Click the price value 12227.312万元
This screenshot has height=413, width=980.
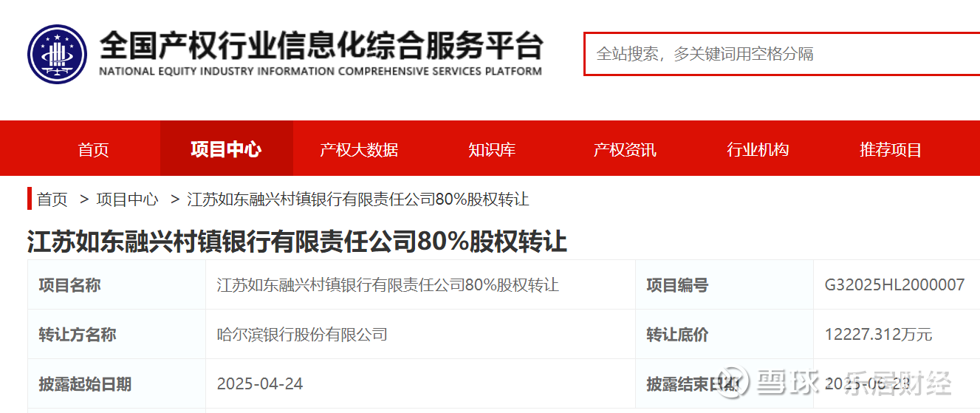point(878,335)
